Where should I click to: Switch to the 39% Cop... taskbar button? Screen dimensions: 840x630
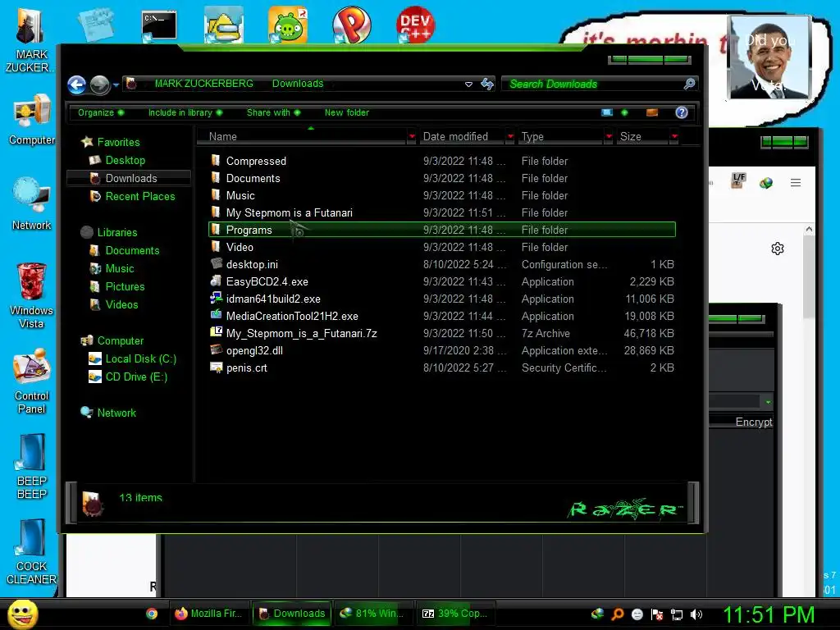(x=456, y=614)
